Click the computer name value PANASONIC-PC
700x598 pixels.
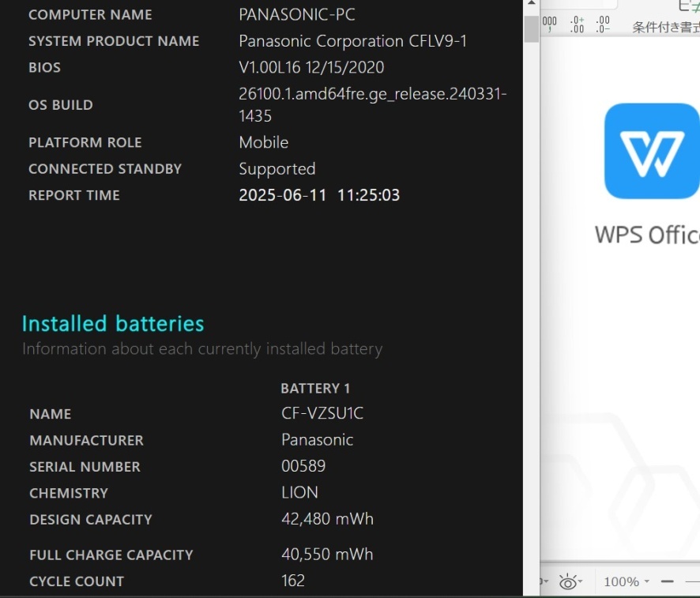point(297,14)
